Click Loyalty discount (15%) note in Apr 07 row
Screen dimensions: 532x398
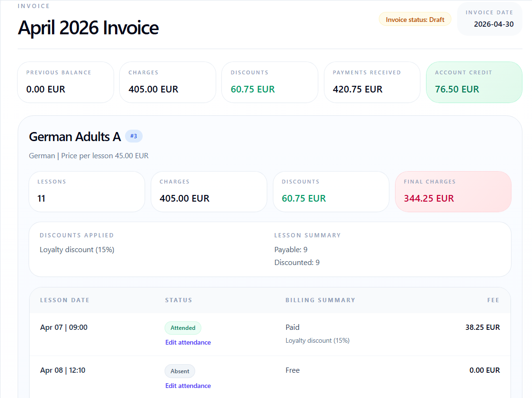click(x=318, y=341)
